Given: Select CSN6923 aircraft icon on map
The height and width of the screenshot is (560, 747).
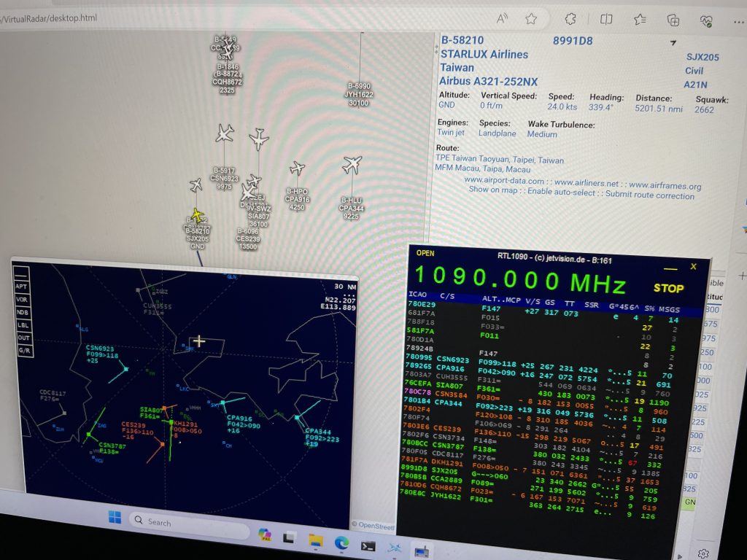Looking at the screenshot, I should pyautogui.click(x=225, y=133).
